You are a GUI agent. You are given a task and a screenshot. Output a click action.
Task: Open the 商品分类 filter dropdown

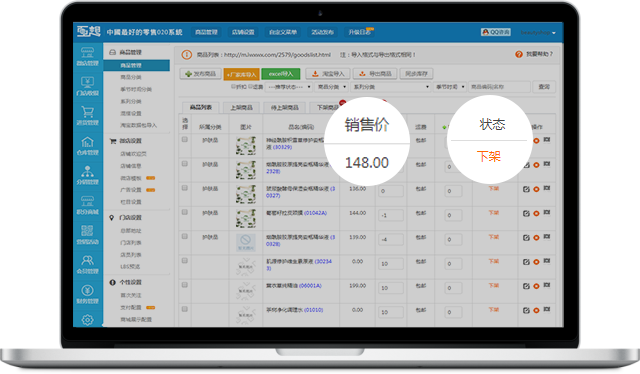coord(331,87)
